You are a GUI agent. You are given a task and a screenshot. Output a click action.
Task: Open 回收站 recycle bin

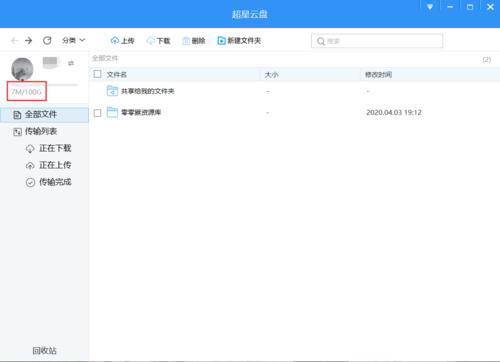tap(44, 350)
